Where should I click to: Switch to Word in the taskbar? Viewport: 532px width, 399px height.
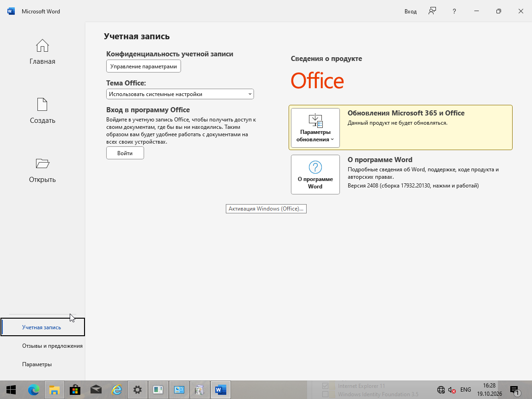[x=221, y=390]
